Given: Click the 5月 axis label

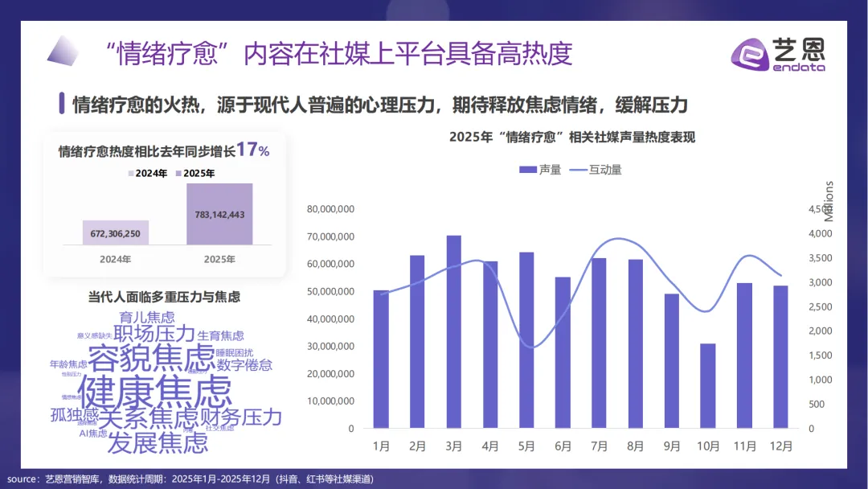Looking at the screenshot, I should tap(526, 446).
